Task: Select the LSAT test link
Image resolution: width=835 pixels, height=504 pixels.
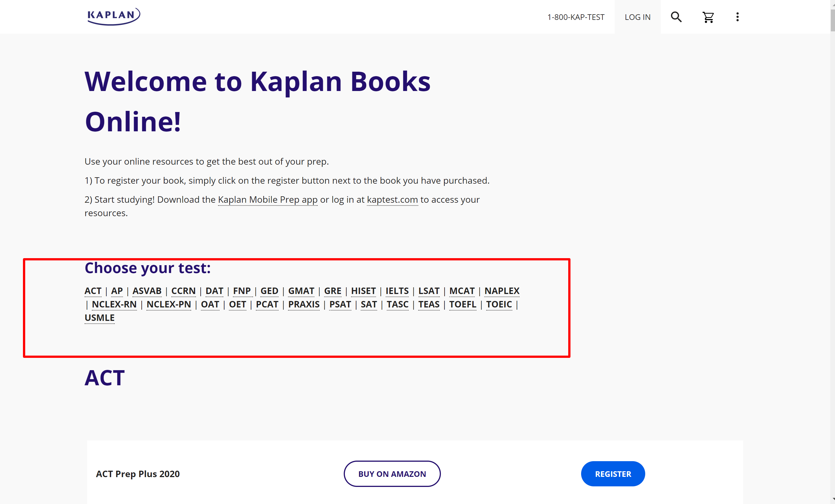Action: (x=428, y=291)
